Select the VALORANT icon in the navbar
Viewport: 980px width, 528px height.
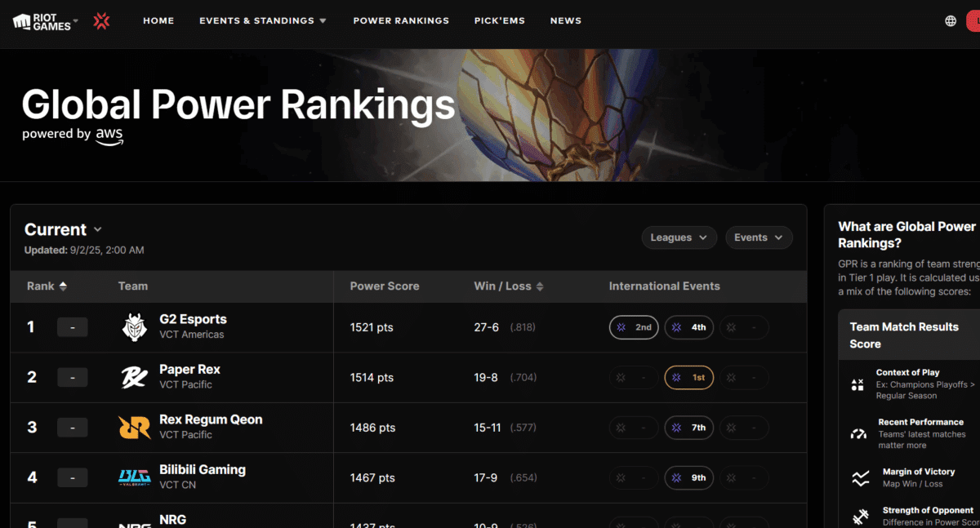pyautogui.click(x=100, y=20)
